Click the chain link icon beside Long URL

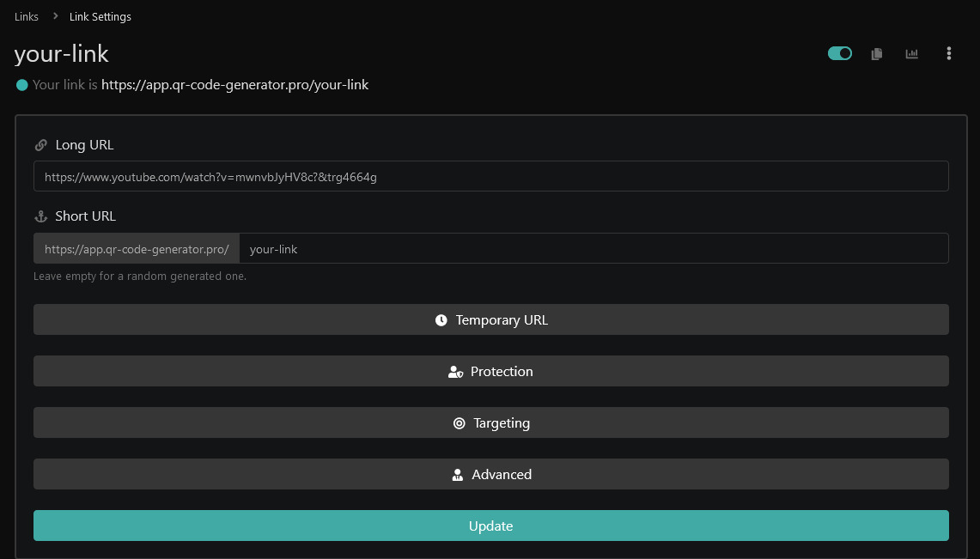click(40, 145)
